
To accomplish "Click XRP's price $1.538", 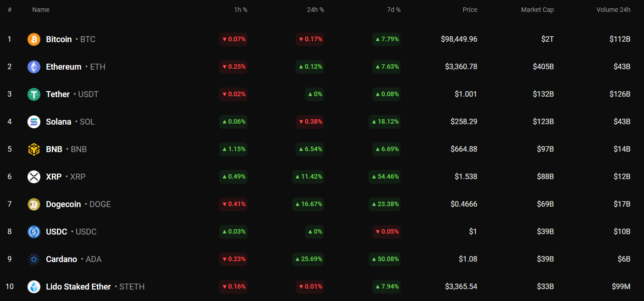I will 466,177.
